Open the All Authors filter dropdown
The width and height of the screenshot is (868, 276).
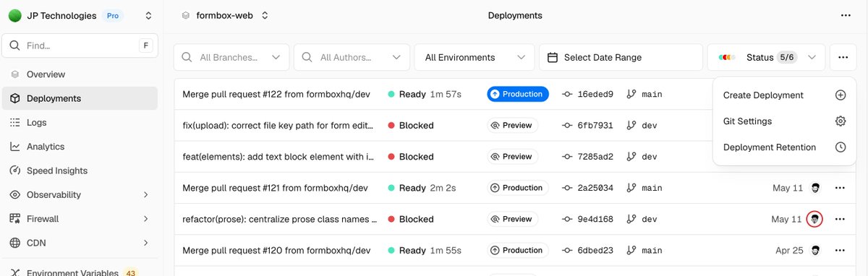352,57
